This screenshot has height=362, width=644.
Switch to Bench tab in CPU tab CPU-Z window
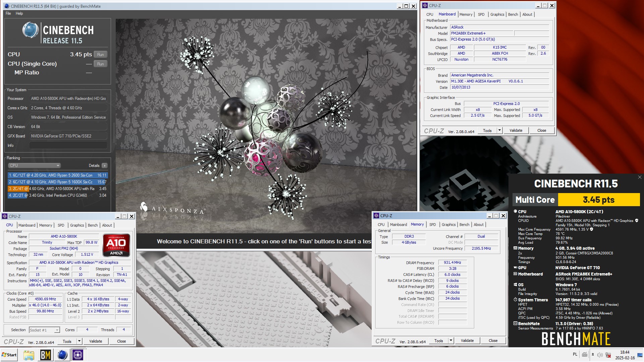(93, 225)
